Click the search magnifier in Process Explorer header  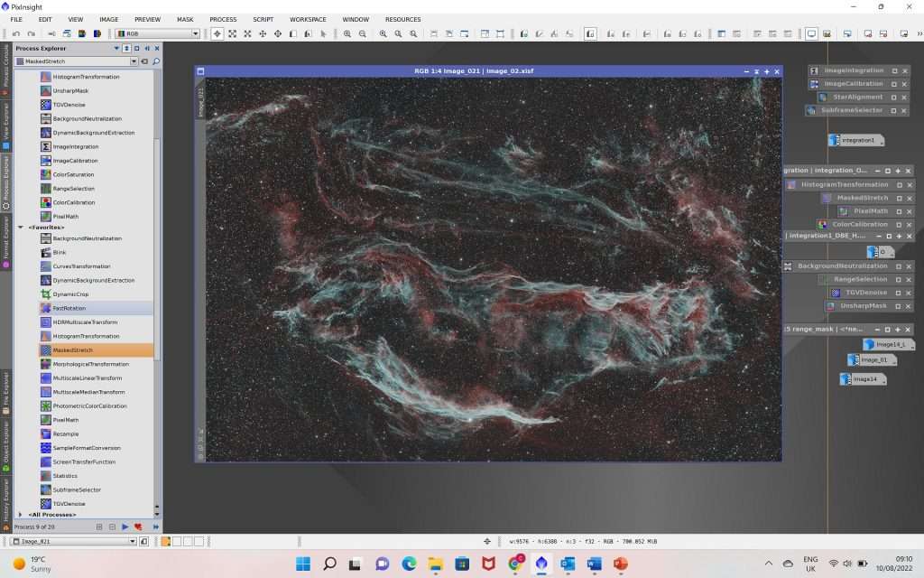point(156,61)
